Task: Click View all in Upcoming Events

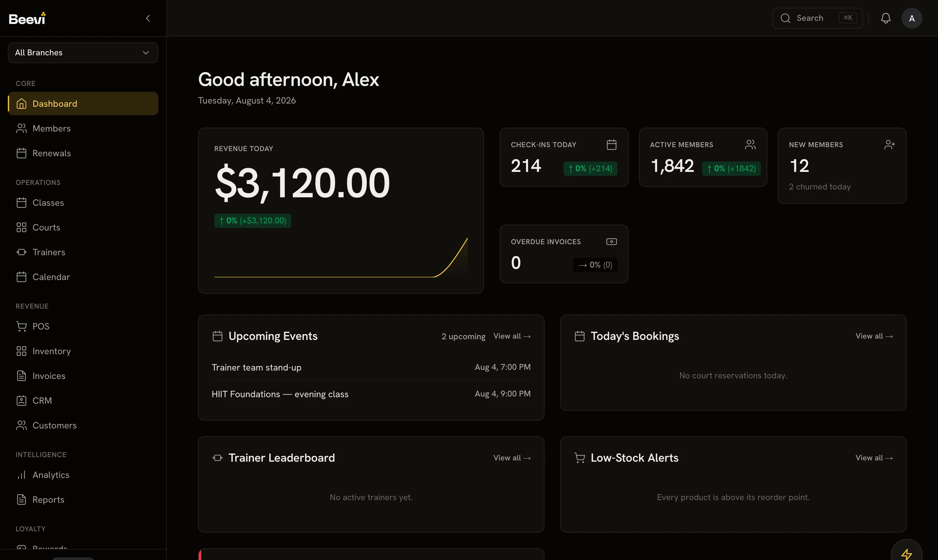Action: click(x=512, y=336)
